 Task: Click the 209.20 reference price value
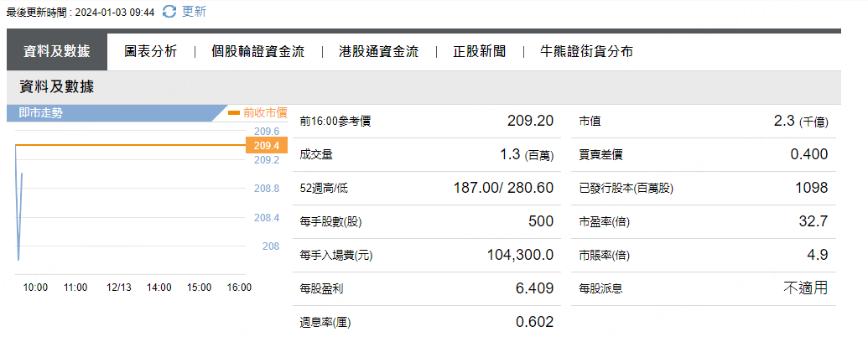click(530, 121)
